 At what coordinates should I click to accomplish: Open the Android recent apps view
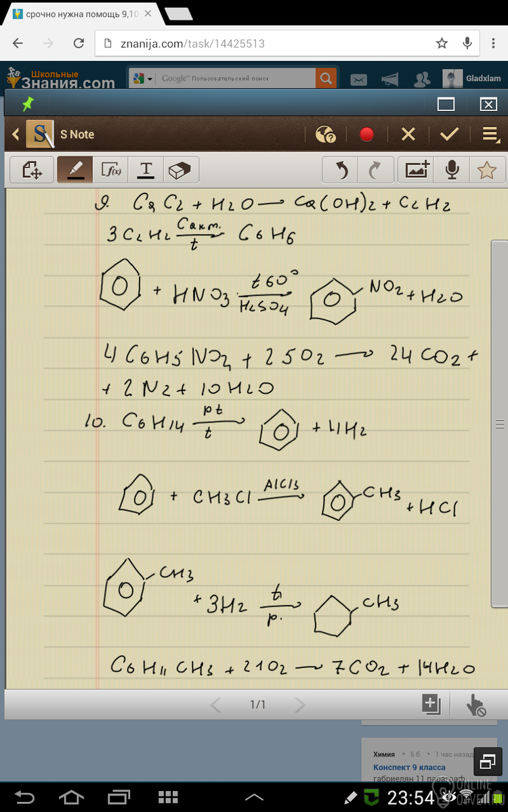click(119, 797)
